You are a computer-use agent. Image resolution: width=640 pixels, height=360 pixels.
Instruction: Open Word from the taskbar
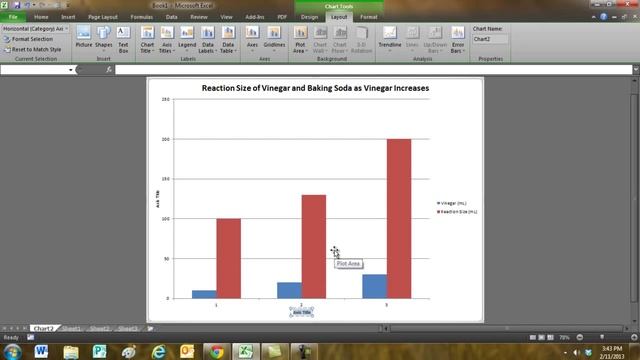click(x=41, y=351)
